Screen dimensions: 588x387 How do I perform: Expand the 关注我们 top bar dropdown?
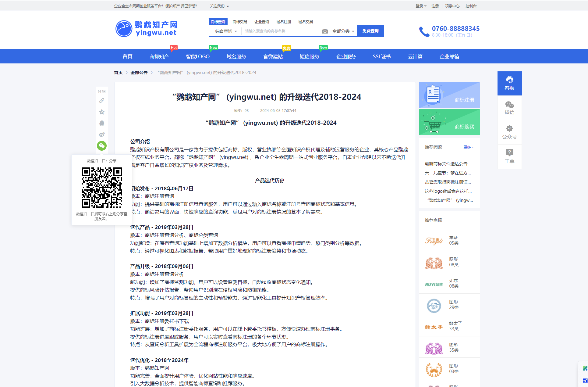(219, 6)
